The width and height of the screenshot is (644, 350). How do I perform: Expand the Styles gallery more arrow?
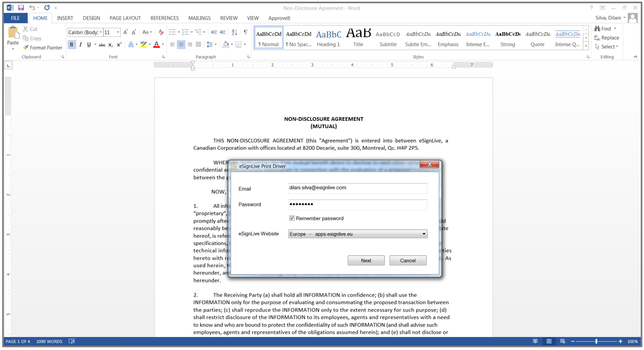click(x=586, y=46)
